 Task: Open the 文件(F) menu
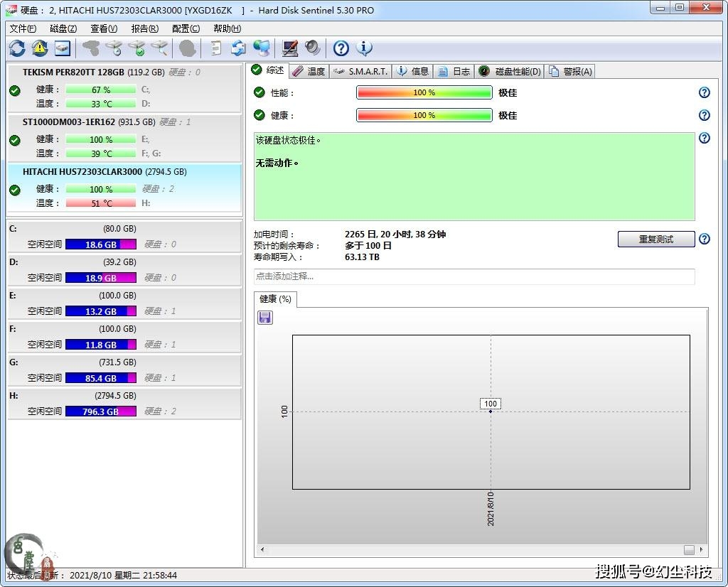pos(23,28)
